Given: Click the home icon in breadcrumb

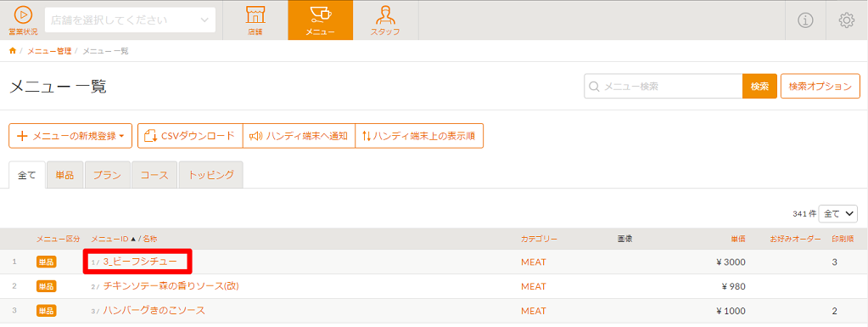Looking at the screenshot, I should 13,51.
